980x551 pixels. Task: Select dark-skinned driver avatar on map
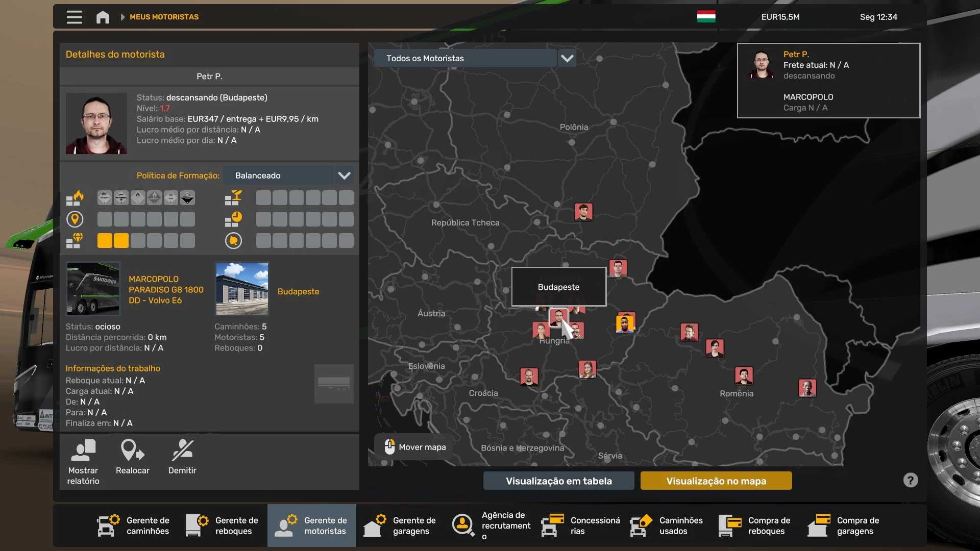624,323
